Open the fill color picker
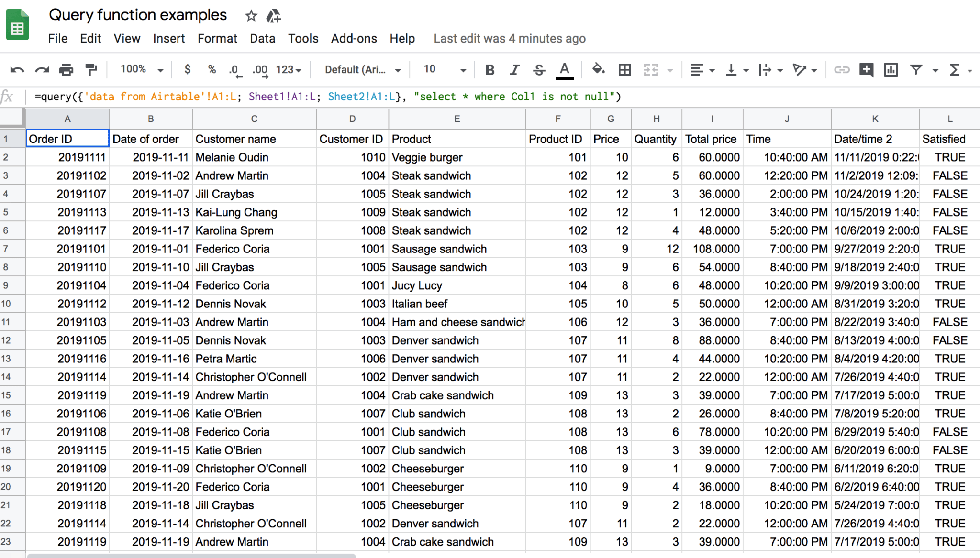The image size is (980, 558). 598,70
